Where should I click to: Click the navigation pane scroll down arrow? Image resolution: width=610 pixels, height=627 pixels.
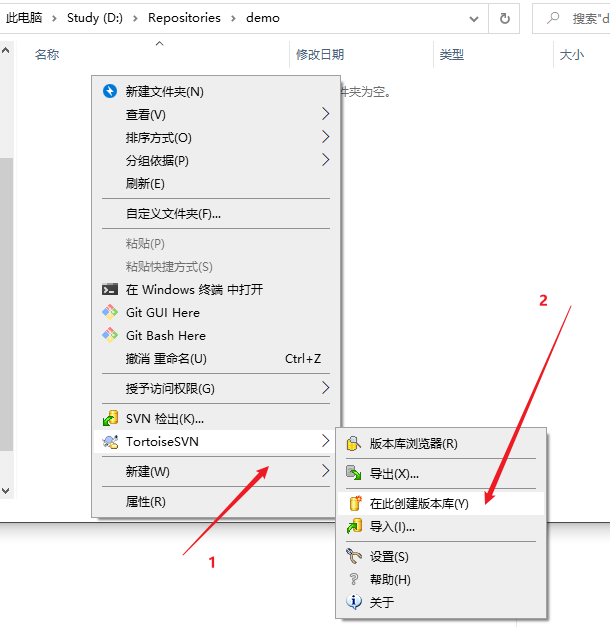click(6, 490)
